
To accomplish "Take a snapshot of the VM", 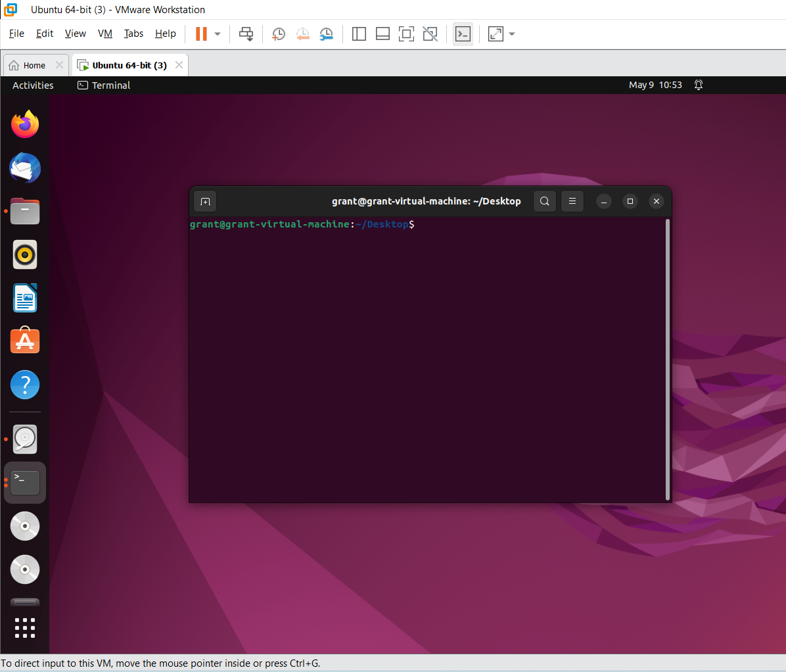I will point(278,34).
